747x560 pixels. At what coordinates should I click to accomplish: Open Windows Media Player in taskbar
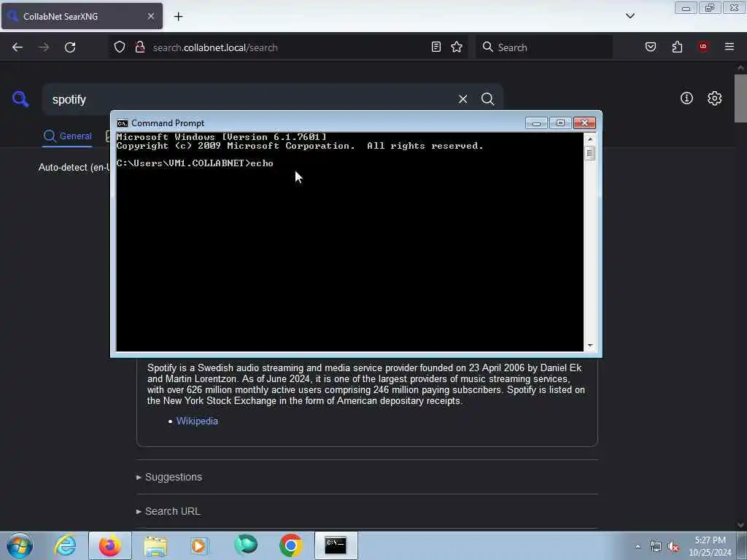tap(199, 545)
